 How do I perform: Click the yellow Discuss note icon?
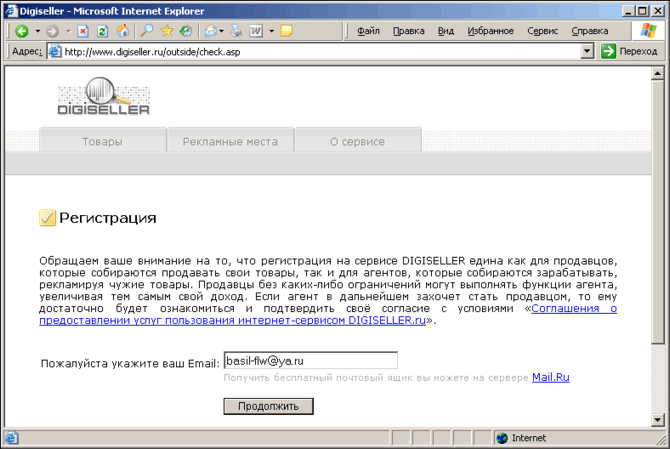tap(286, 31)
